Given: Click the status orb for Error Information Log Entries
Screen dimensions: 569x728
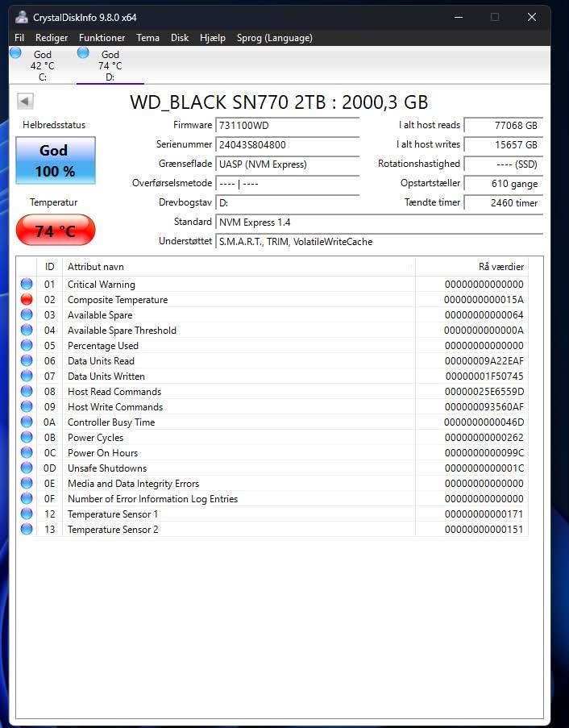Looking at the screenshot, I should (x=27, y=498).
